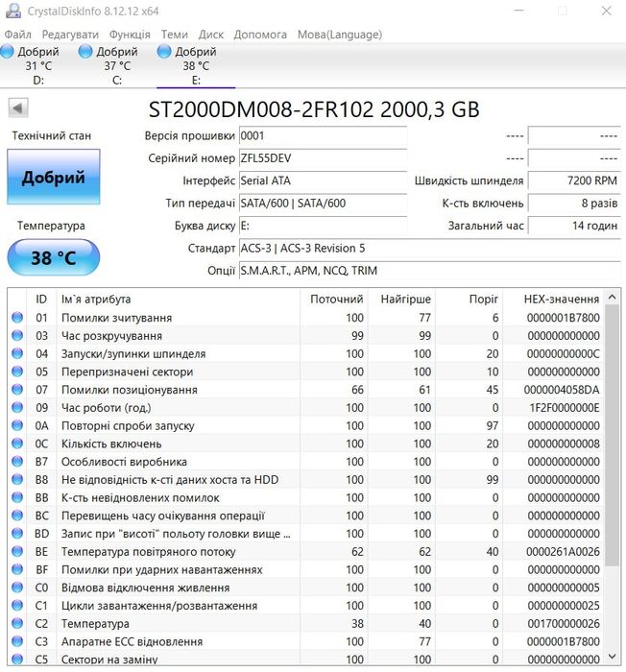Click the Serial ATA interface field
This screenshot has width=626, height=672.
[323, 180]
